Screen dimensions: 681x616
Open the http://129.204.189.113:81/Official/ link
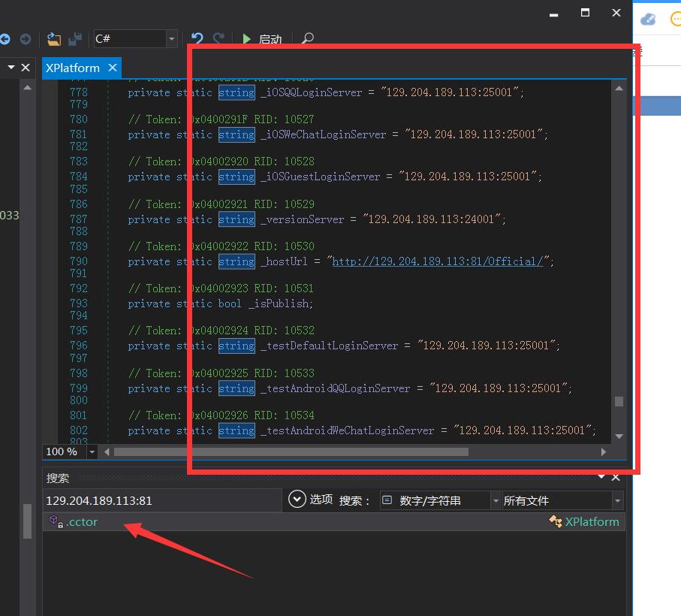point(438,261)
